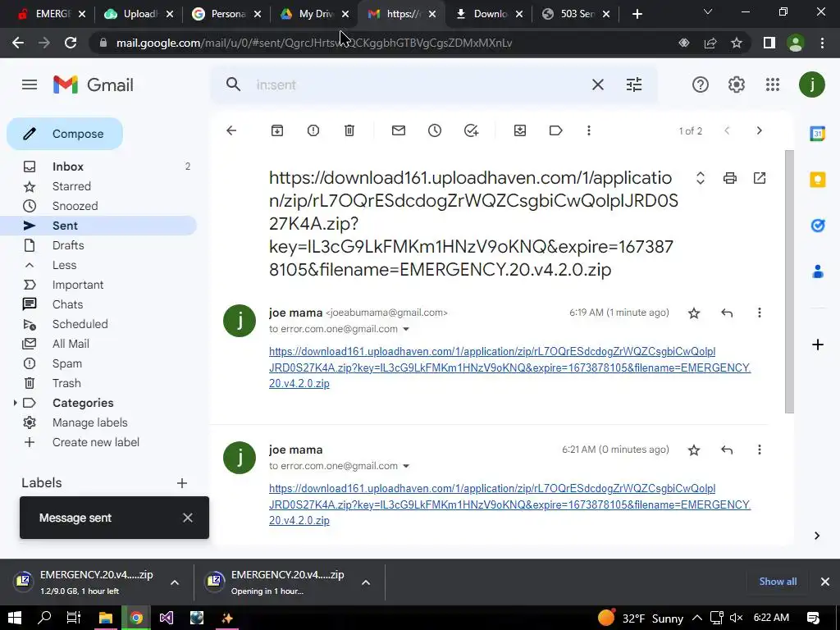Open the conversation in new window
Screen dimensions: 840x630
[x=760, y=178]
